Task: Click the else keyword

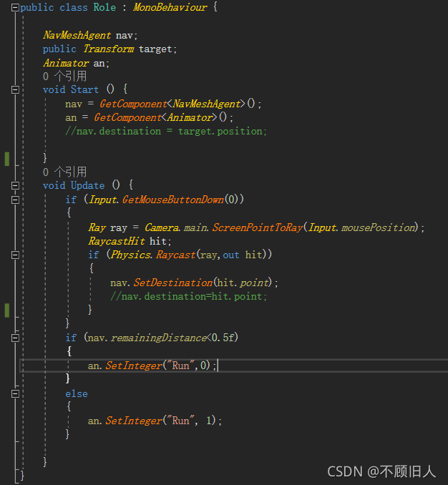Action: [77, 393]
